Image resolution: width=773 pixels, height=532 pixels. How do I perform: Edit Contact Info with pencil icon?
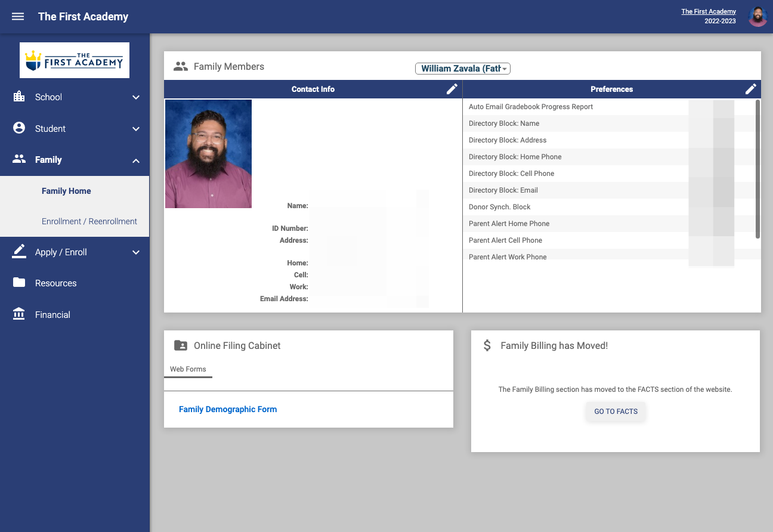click(x=452, y=89)
